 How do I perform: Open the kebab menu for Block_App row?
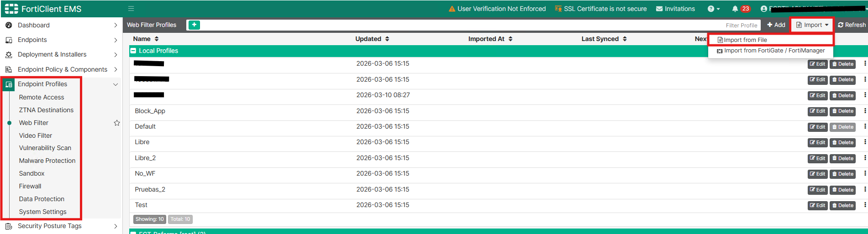click(x=865, y=111)
